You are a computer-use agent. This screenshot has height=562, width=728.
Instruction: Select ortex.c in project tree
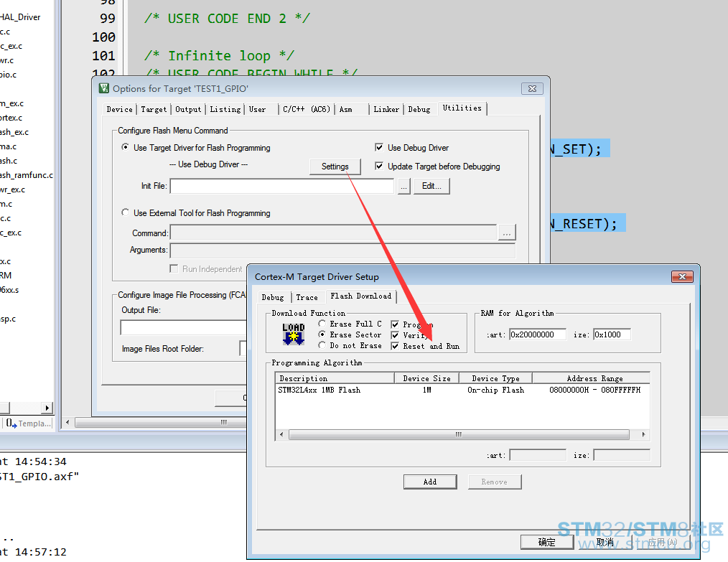(11, 118)
